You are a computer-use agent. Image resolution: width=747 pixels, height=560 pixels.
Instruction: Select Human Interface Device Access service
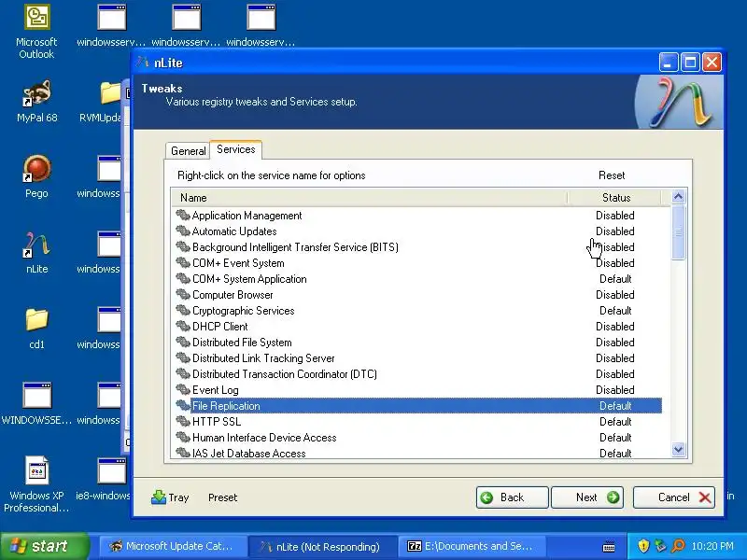click(x=264, y=438)
